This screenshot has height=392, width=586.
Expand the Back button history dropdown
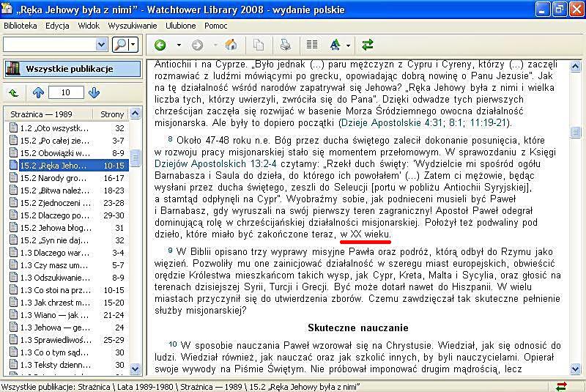coord(176,45)
